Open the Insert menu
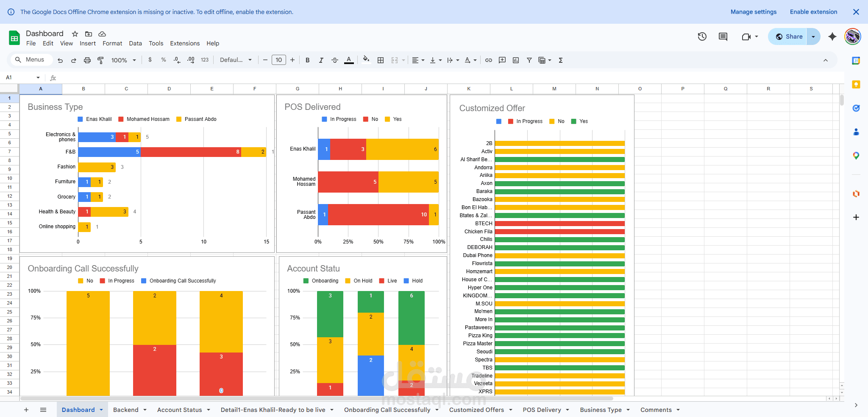 88,43
